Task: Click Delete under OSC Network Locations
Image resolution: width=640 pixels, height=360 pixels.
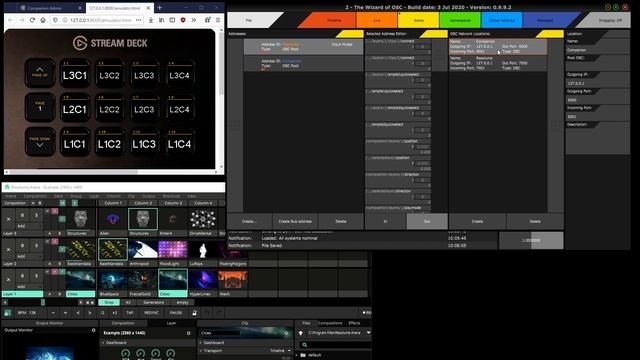Action: [x=535, y=221]
